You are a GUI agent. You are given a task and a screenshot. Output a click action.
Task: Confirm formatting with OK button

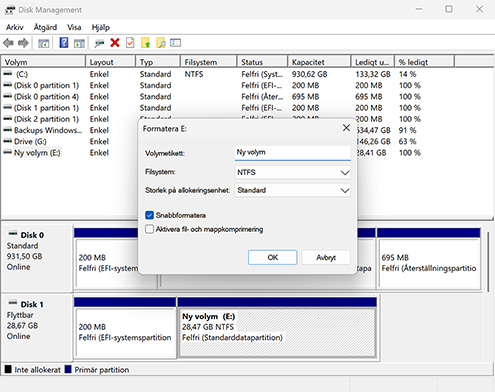pyautogui.click(x=272, y=257)
